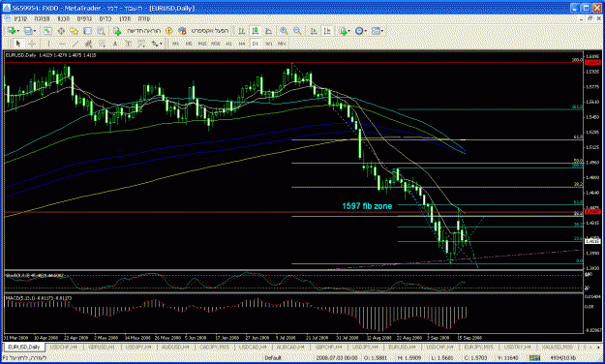Select the Crosshair tool
605x364 pixels.
coord(32,44)
